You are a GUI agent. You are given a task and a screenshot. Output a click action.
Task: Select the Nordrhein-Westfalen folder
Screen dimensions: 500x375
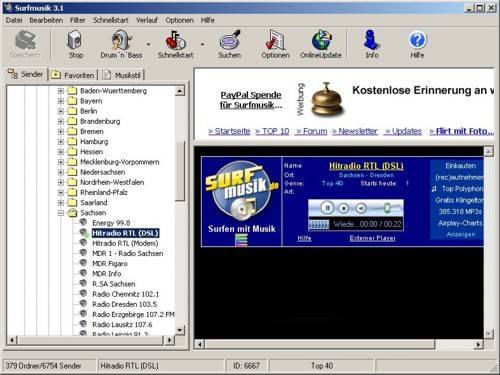point(112,182)
